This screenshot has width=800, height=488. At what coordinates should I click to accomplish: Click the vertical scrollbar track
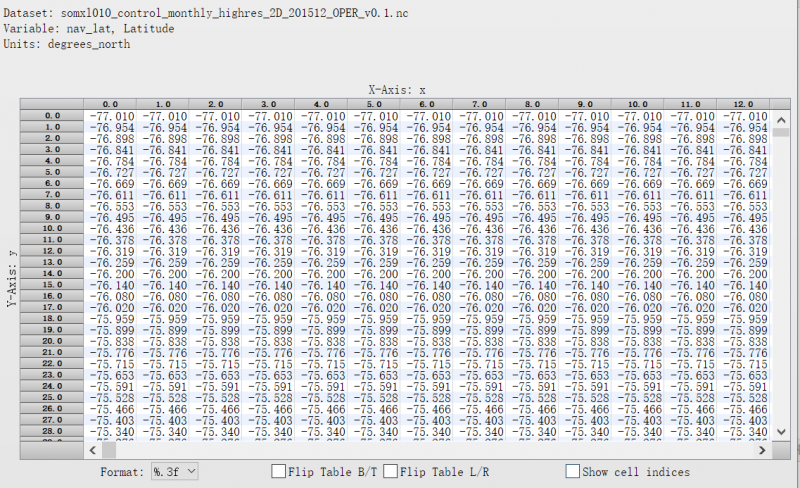coord(780,300)
